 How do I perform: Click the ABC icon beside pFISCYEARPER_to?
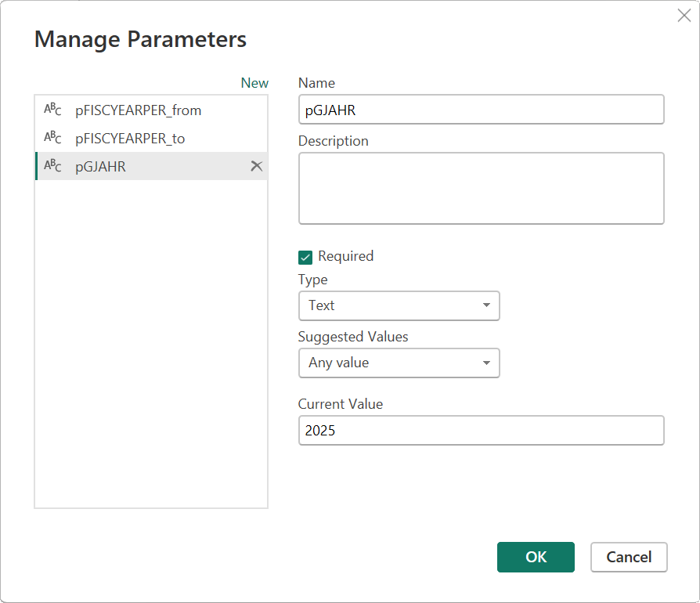coord(51,138)
